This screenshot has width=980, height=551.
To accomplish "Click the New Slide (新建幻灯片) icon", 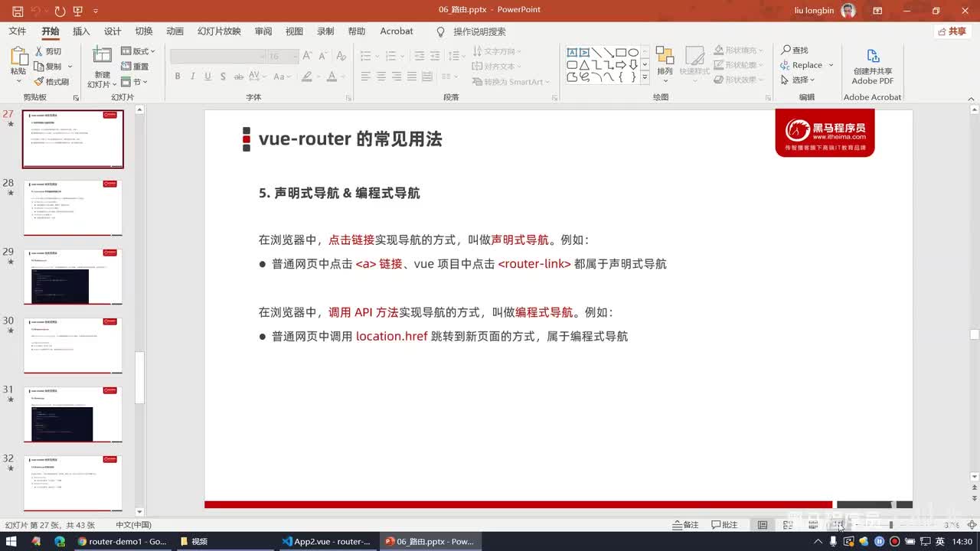I will (102, 54).
